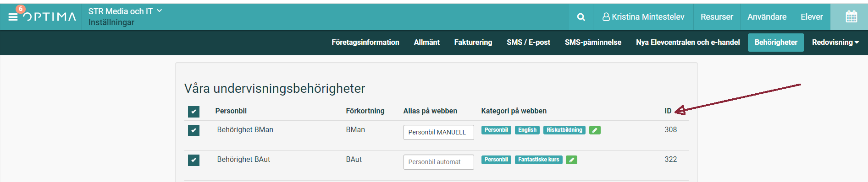The height and width of the screenshot is (182, 868).
Task: Uncheck the Behörighet BMan checkbox
Action: (194, 130)
